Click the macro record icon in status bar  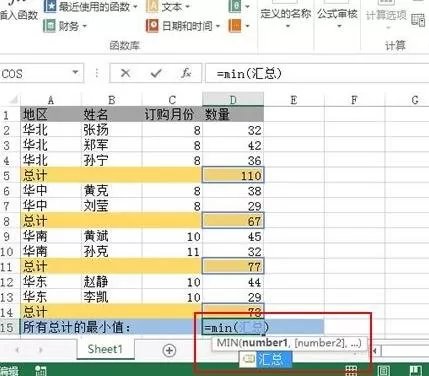[41, 370]
